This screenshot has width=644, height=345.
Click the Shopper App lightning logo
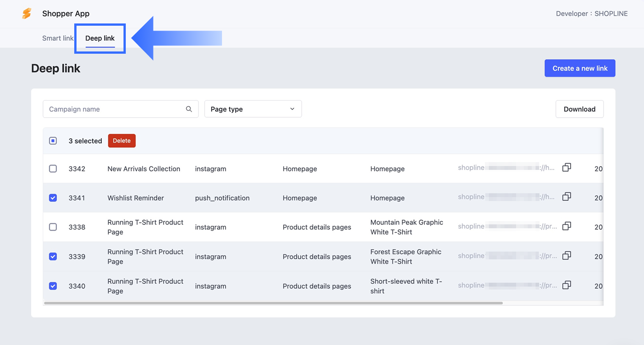tap(27, 14)
